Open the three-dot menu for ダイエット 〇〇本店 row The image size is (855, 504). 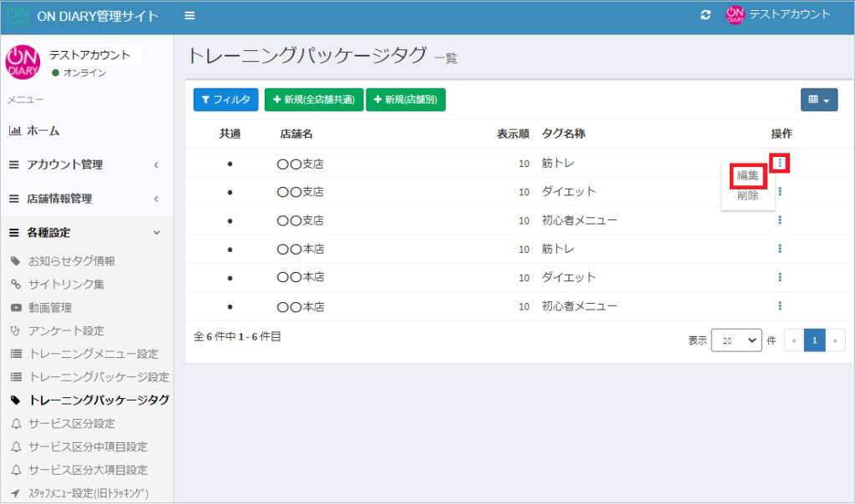pos(780,277)
